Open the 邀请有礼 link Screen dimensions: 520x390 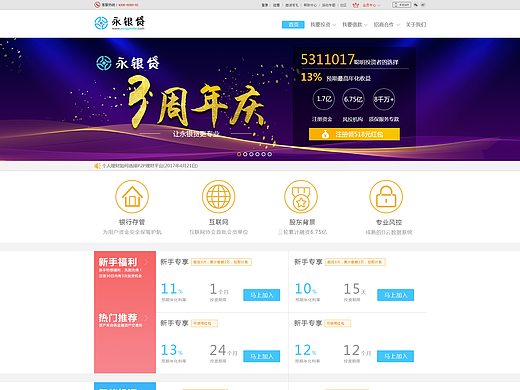coord(292,5)
